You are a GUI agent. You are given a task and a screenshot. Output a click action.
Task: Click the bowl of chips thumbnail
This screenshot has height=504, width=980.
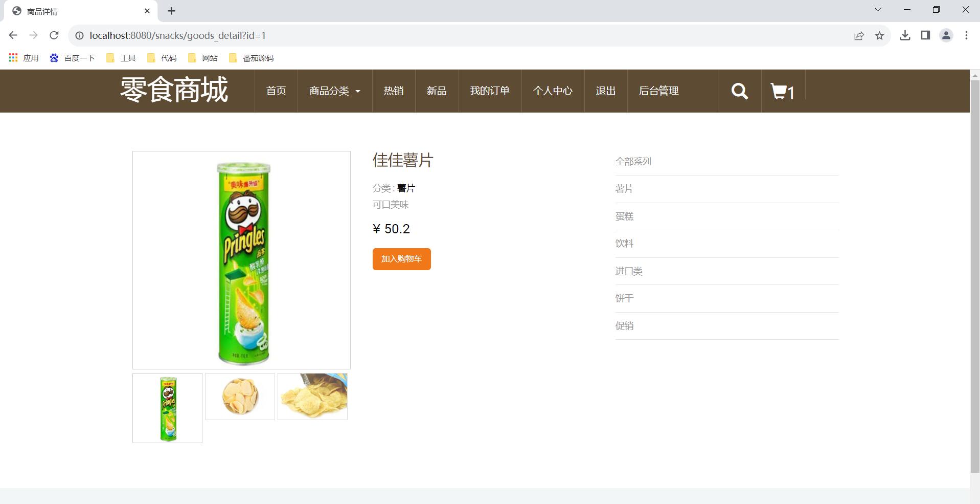[x=240, y=397]
